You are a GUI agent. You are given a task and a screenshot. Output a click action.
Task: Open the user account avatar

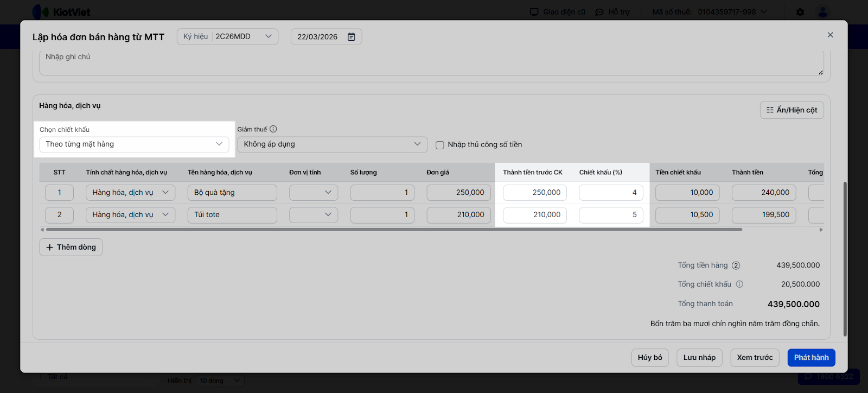823,12
